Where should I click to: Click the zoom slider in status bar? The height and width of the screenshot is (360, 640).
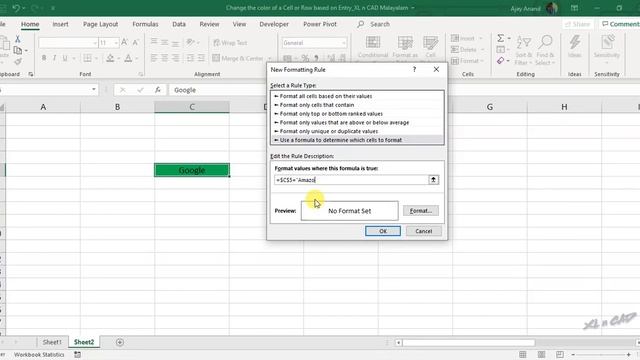(601, 355)
